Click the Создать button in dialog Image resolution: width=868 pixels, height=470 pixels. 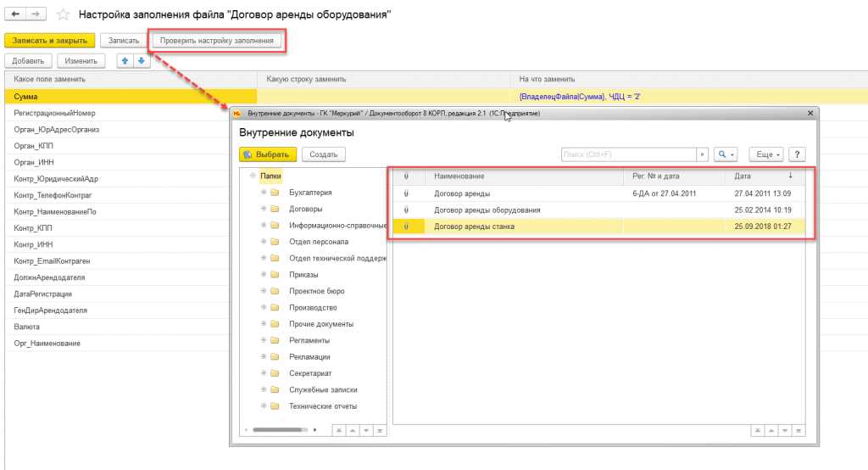click(x=323, y=154)
